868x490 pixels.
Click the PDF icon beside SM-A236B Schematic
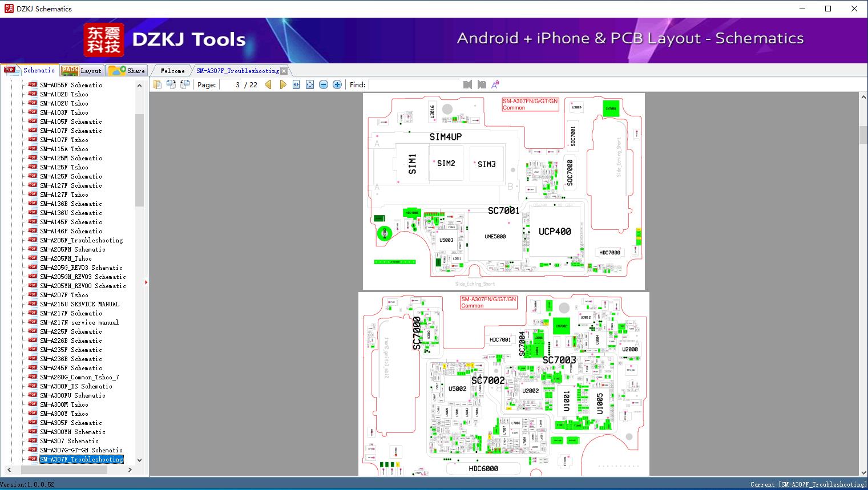[x=33, y=358]
